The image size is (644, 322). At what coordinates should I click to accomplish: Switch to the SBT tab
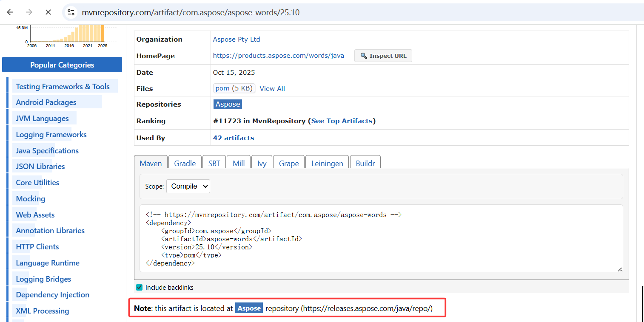[x=214, y=163]
